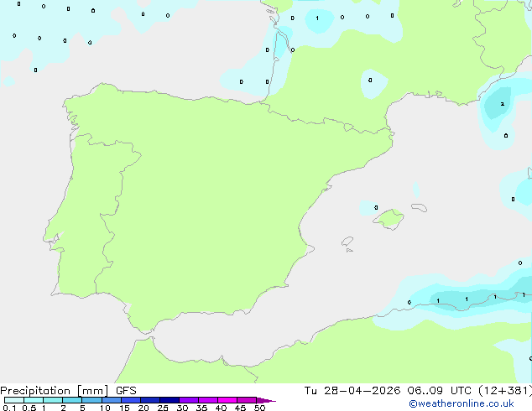Click the '25' legend scale label
The height and width of the screenshot is (411, 532).
pos(163,408)
